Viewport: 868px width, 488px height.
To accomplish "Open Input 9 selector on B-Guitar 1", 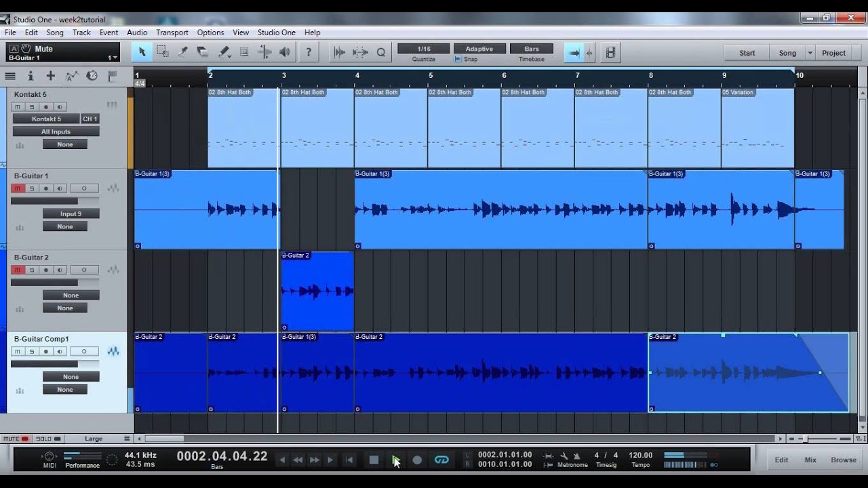I will 71,213.
